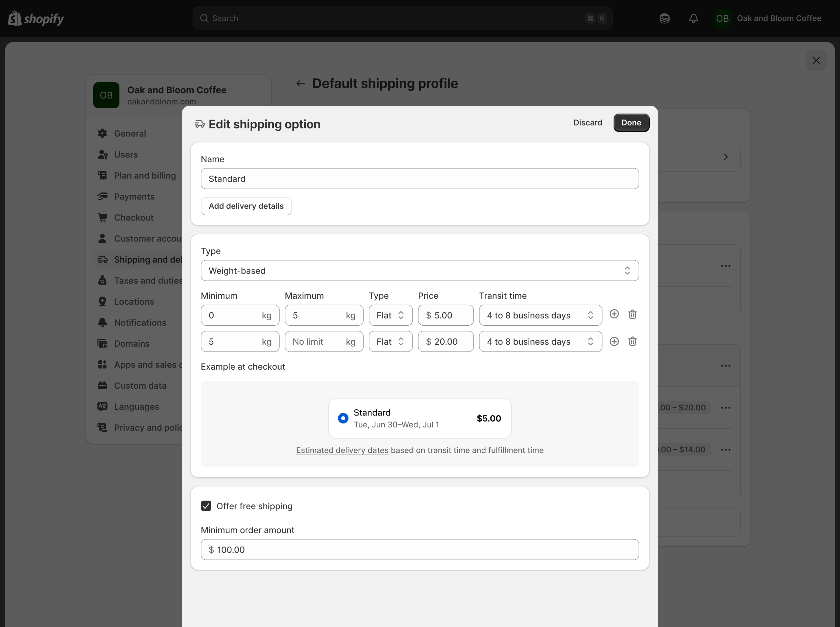Click the Custom data icon
The height and width of the screenshot is (627, 840).
point(102,386)
